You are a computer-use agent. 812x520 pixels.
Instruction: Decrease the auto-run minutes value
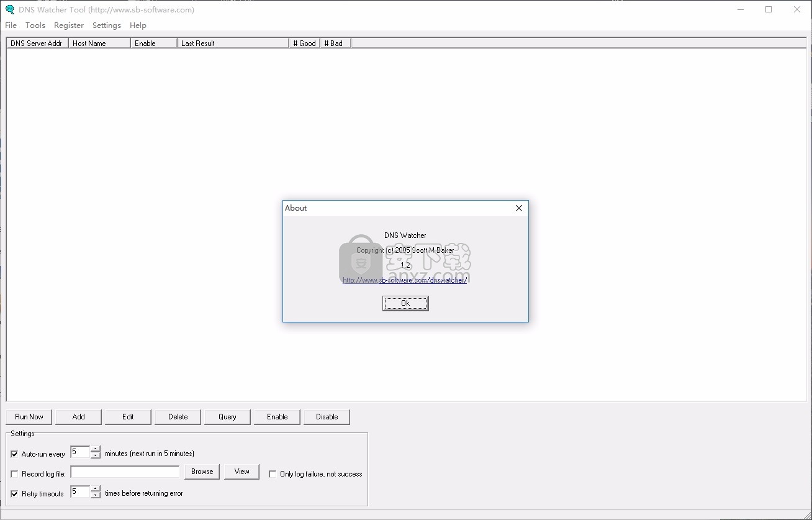[96, 455]
